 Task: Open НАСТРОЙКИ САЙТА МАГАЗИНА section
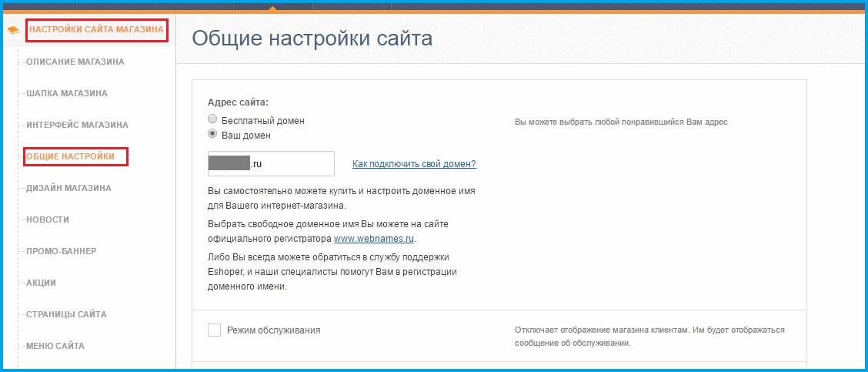[x=96, y=29]
